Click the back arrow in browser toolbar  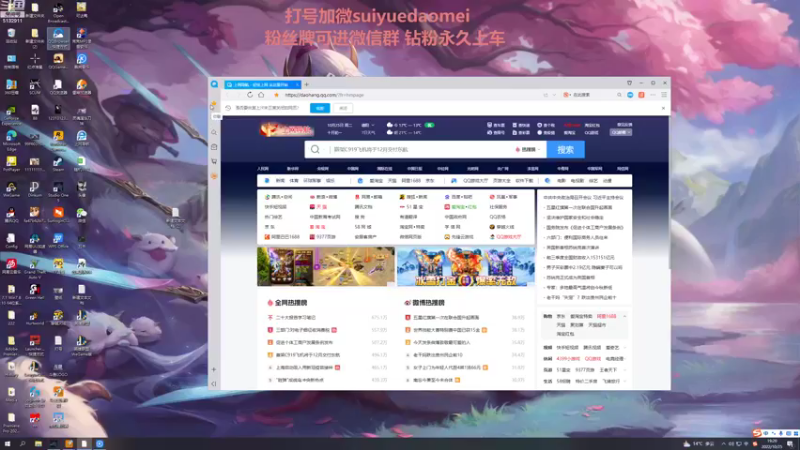(228, 95)
